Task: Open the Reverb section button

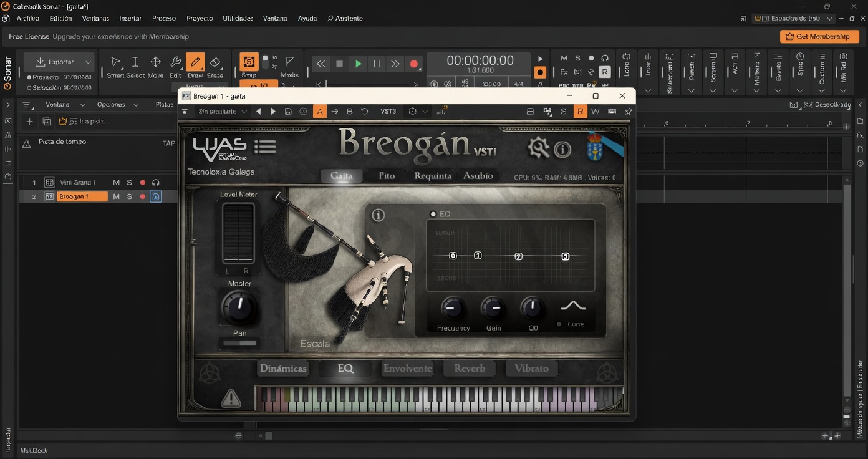Action: [x=470, y=369]
